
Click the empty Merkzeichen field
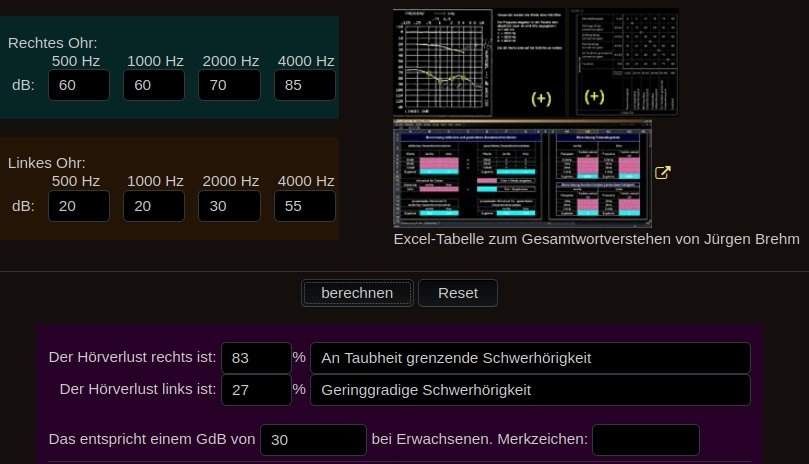tap(646, 440)
